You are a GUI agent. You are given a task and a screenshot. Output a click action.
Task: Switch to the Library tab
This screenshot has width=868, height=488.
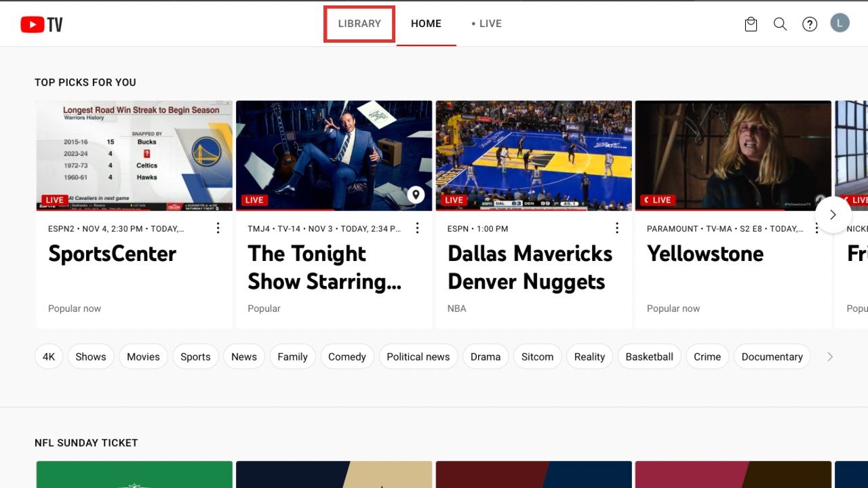click(359, 23)
